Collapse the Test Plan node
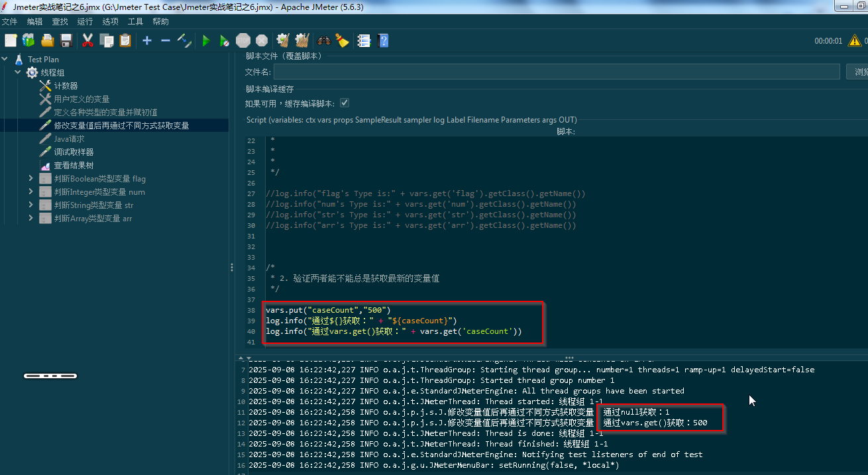Screen dimensions: 868x475 pos(5,59)
